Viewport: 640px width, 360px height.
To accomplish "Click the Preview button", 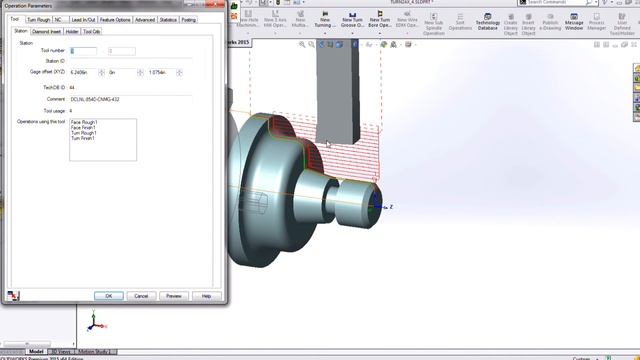I will click(174, 296).
